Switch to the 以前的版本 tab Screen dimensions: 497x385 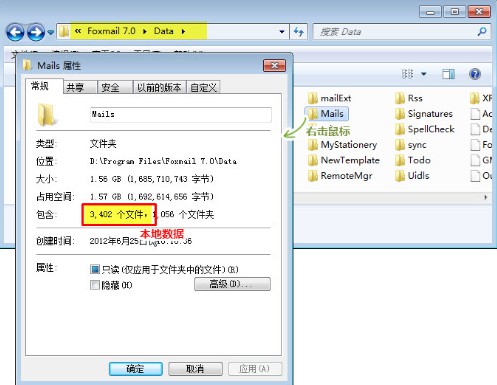pos(159,88)
